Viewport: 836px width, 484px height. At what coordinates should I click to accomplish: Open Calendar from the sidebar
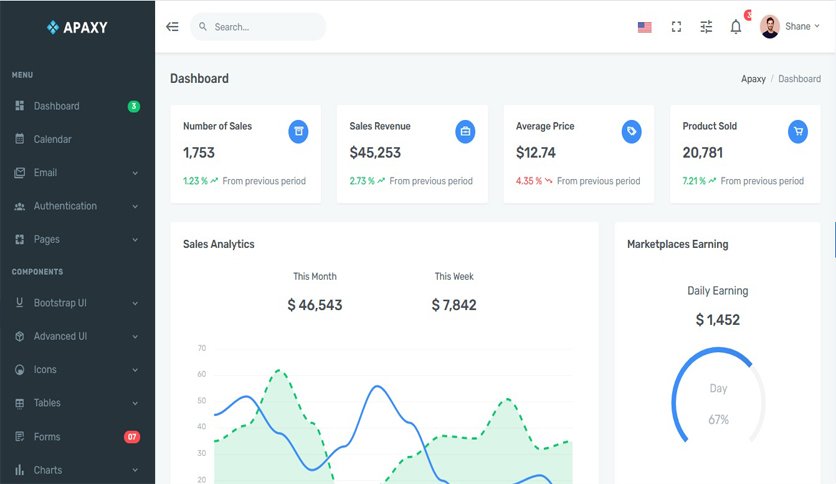[x=52, y=139]
